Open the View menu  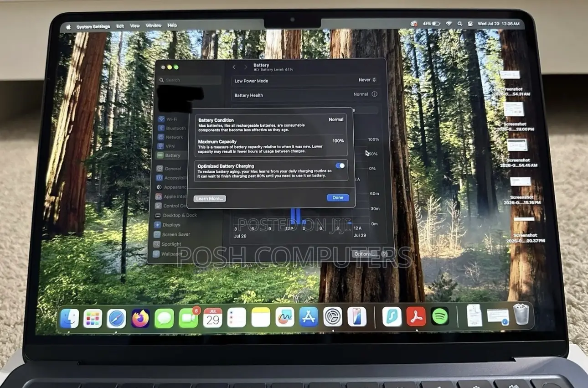click(x=135, y=26)
